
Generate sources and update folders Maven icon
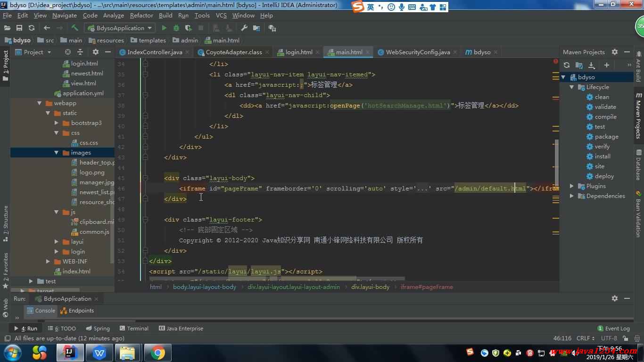coord(579,65)
